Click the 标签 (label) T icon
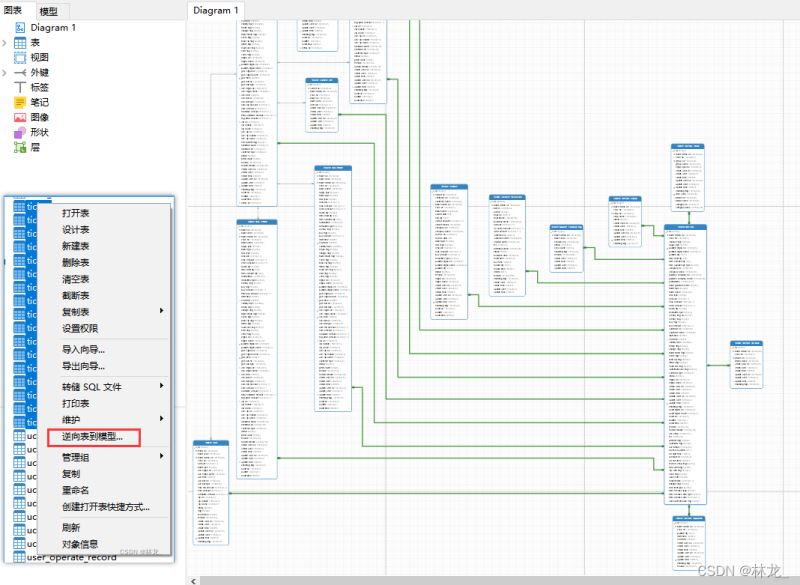Viewport: 800px width, 585px height. point(20,87)
